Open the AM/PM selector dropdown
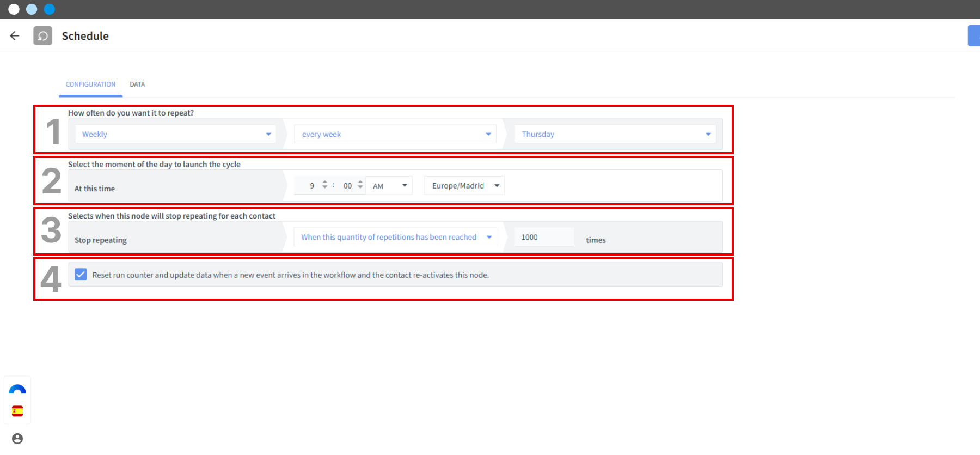The image size is (980, 455). coord(389,186)
